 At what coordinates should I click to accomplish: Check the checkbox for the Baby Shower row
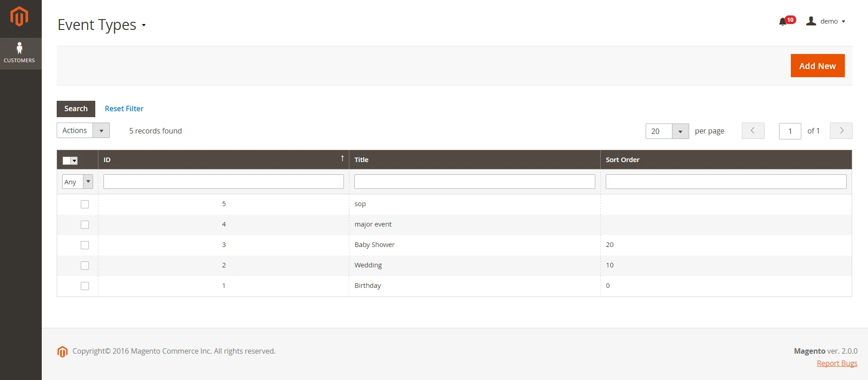pos(85,245)
